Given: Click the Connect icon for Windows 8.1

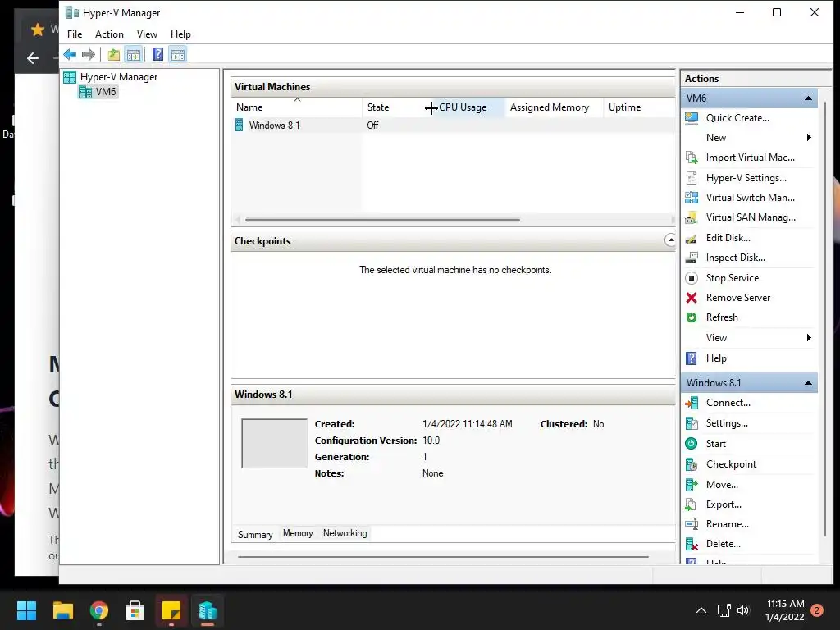Looking at the screenshot, I should [x=692, y=403].
